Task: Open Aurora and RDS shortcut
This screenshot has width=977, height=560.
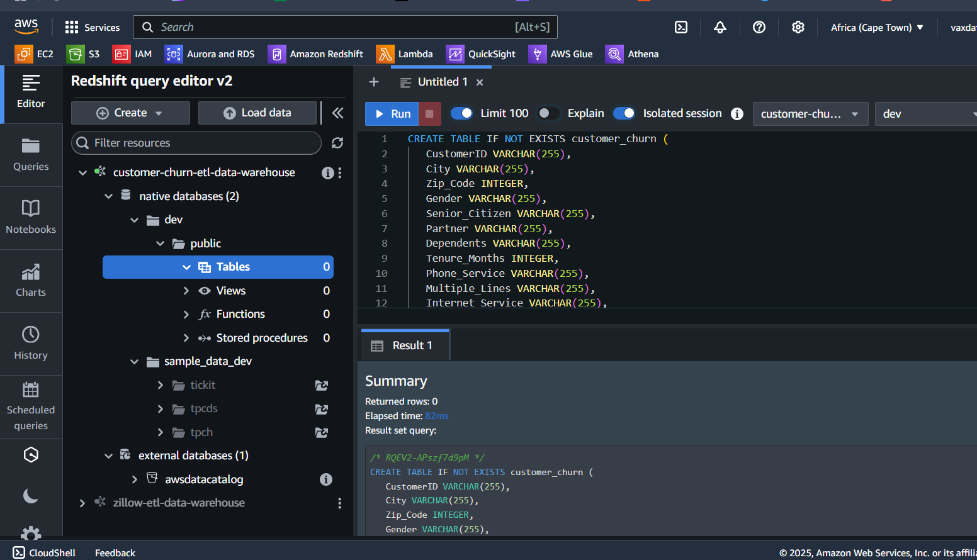Action: (x=210, y=54)
